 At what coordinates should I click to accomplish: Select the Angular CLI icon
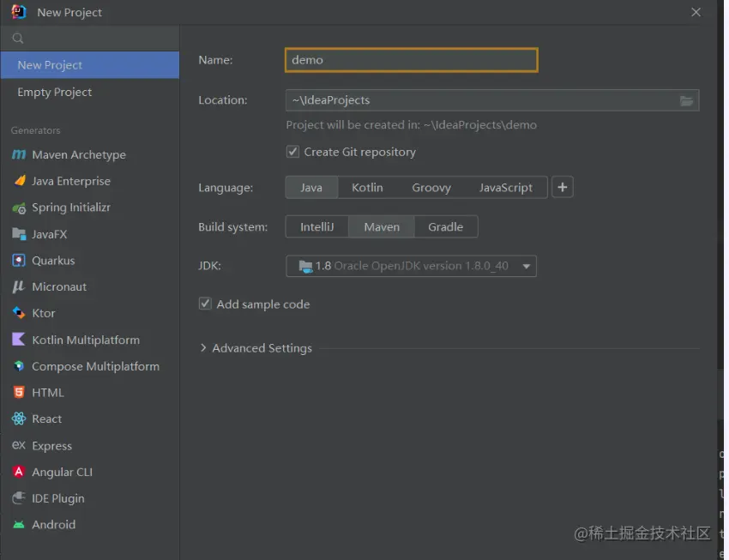pyautogui.click(x=18, y=473)
